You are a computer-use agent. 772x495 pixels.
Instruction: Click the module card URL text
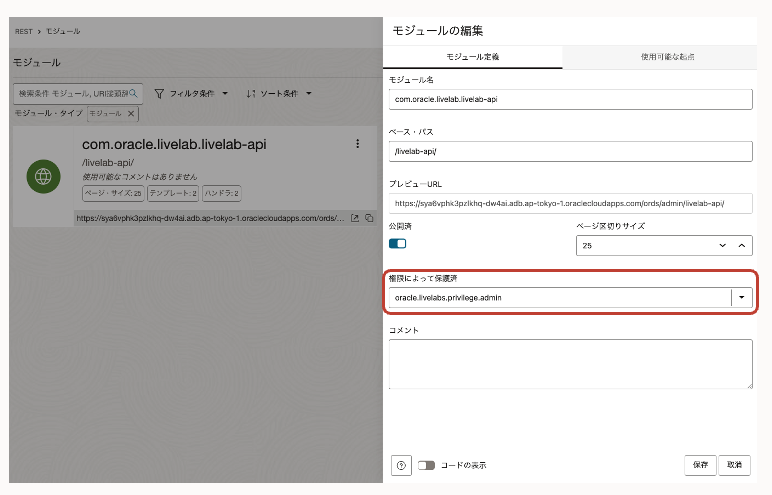pos(210,218)
